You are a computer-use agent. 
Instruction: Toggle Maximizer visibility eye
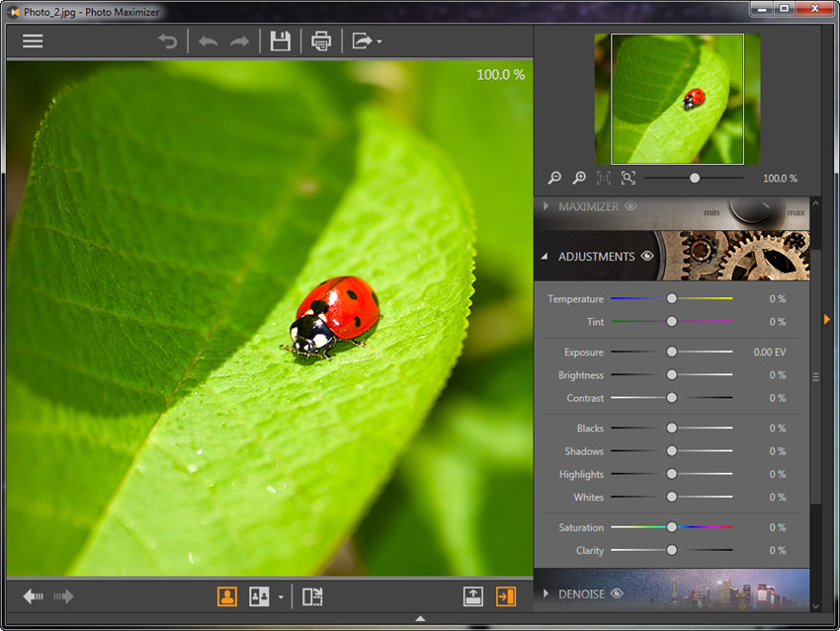pos(631,206)
